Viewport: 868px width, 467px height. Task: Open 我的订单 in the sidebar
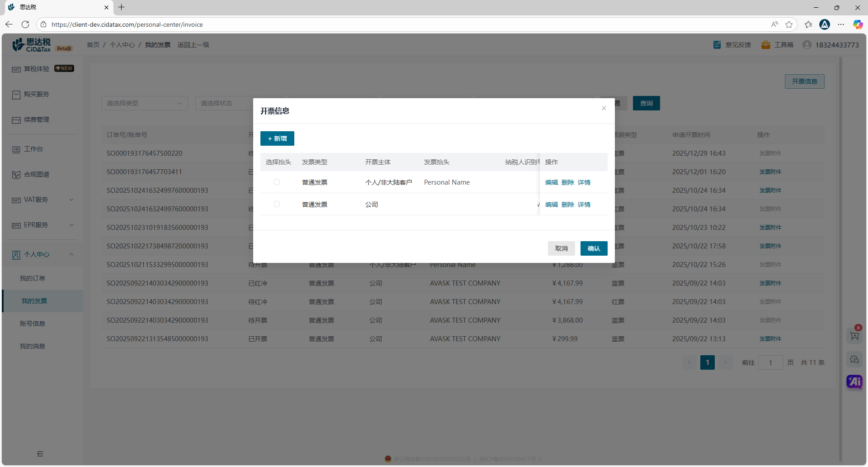[x=33, y=278]
